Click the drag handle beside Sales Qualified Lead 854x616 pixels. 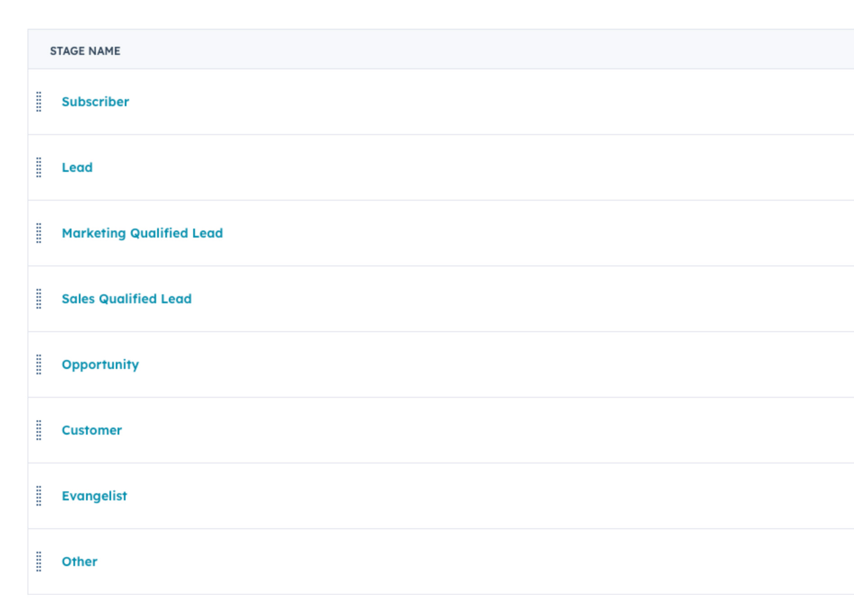(39, 298)
